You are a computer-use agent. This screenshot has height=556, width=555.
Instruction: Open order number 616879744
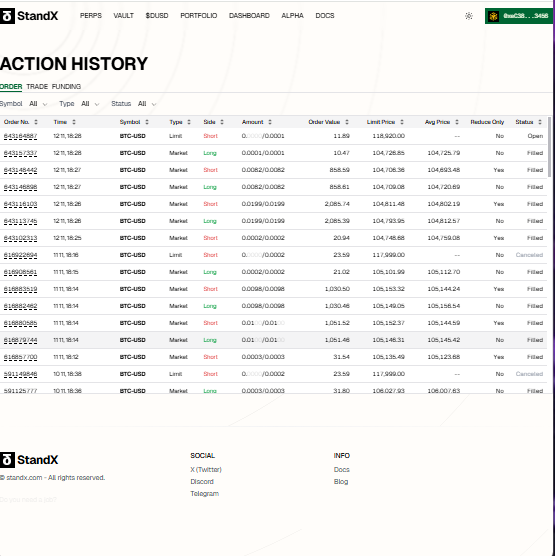[x=21, y=340]
